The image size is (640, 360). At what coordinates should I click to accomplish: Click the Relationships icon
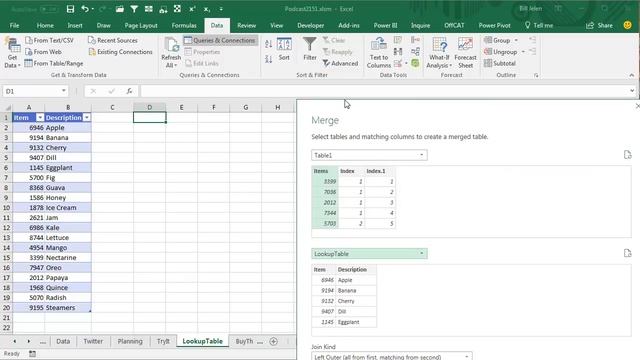coord(416,51)
